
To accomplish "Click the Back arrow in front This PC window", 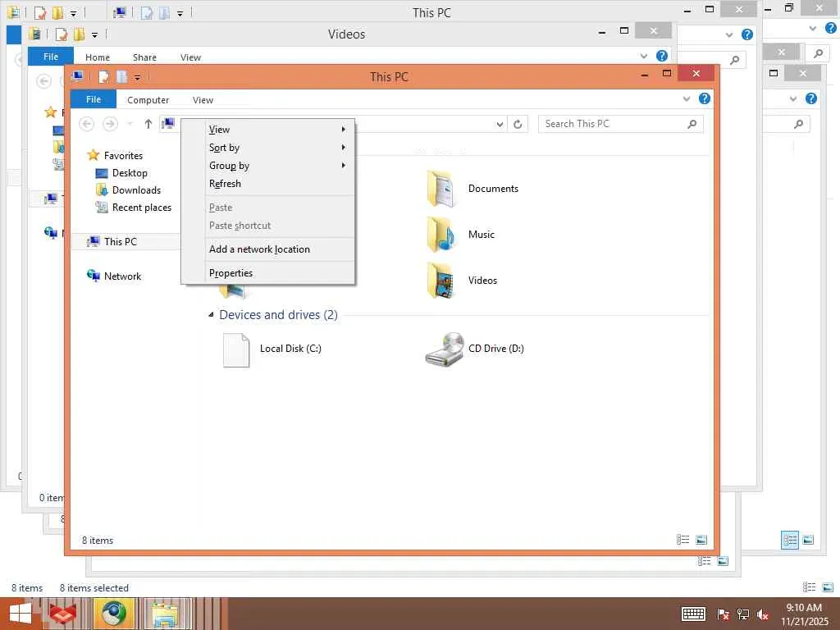I will coord(86,125).
